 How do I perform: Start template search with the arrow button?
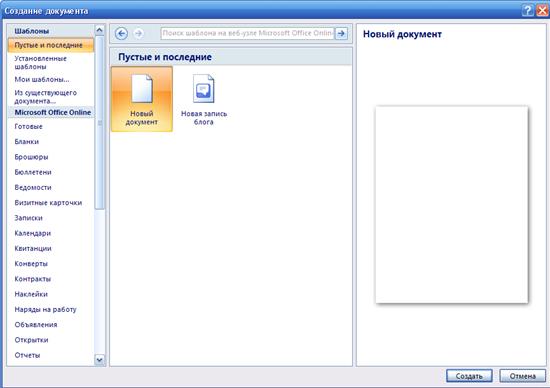(341, 34)
